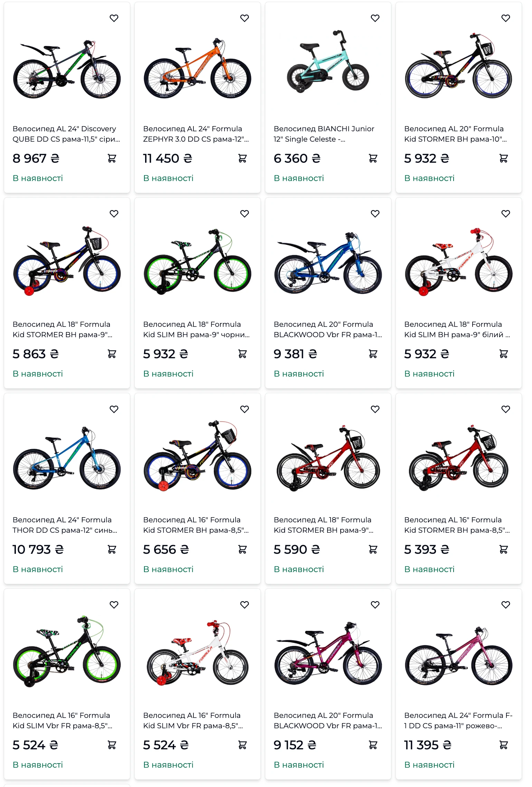The width and height of the screenshot is (532, 787).
Task: Add Formula THOR 24" to cart
Action: [x=112, y=549]
